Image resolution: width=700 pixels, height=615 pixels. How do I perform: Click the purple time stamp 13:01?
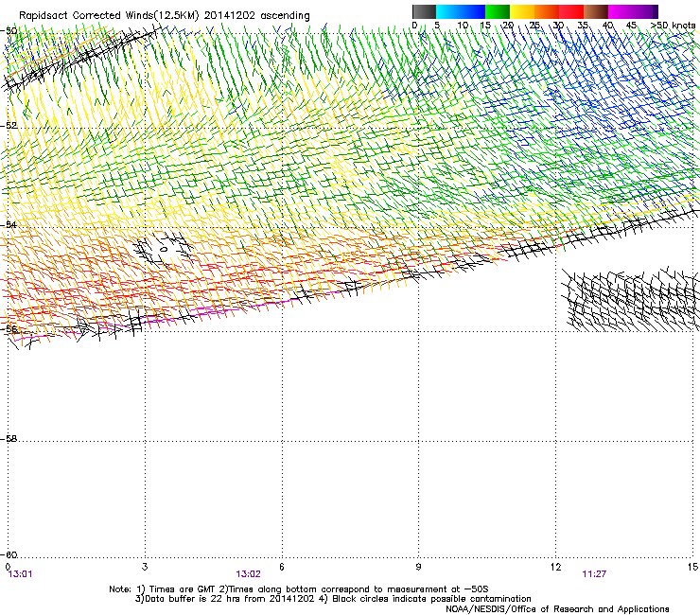point(21,574)
